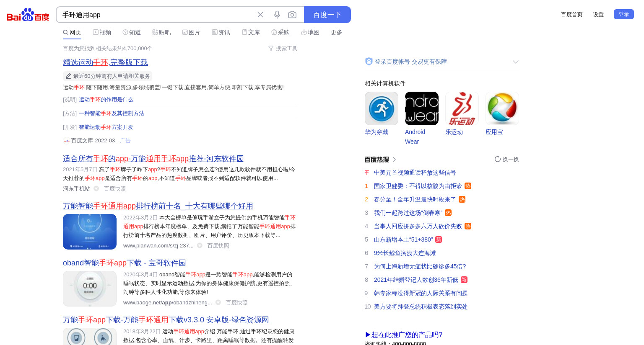Open 百度快照 for baoge.net result

point(237,303)
